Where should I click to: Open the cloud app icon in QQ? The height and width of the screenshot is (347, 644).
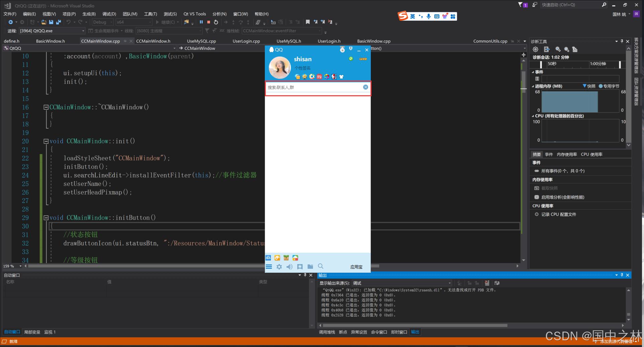268,258
